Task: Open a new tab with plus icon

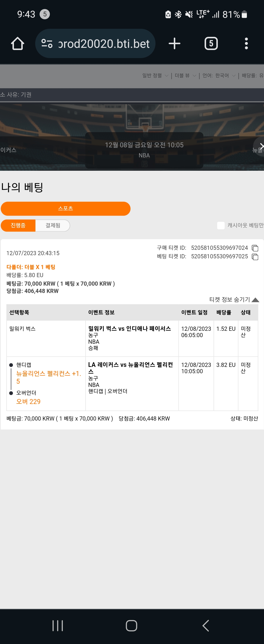Action: point(175,43)
